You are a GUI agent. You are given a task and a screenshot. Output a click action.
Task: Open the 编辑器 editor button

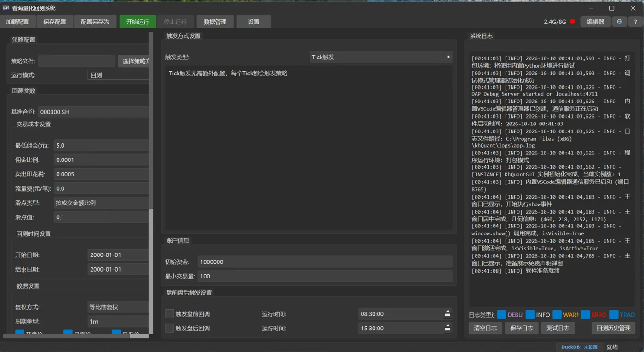pos(595,22)
